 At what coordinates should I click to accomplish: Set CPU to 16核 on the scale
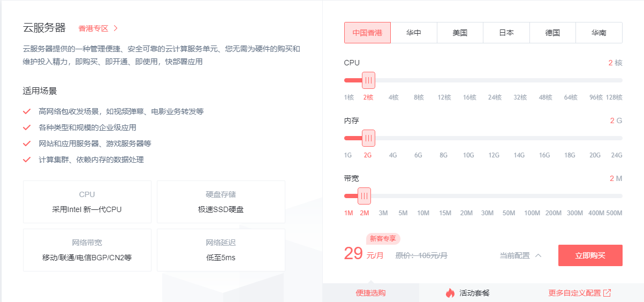pyautogui.click(x=469, y=97)
